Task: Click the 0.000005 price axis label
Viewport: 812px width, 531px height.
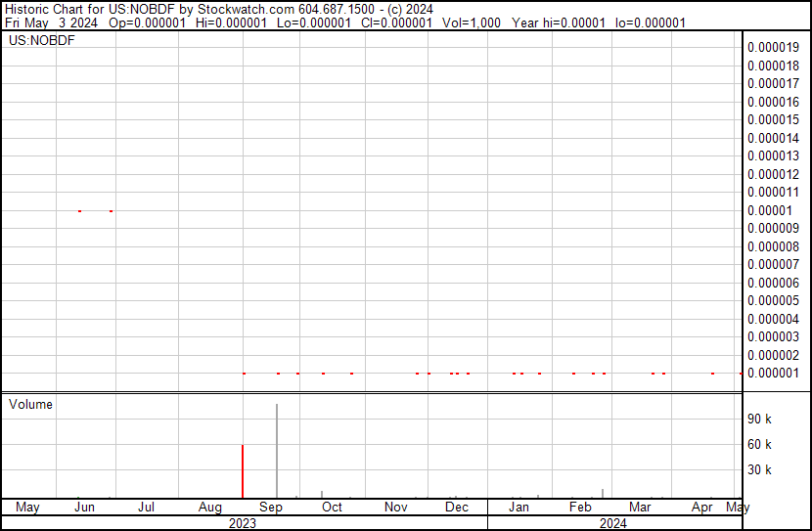Action: pyautogui.click(x=773, y=300)
